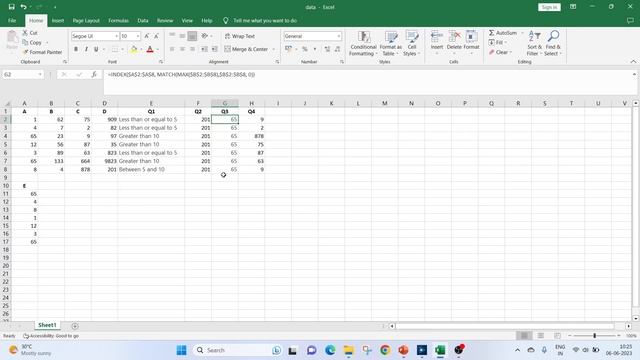Open Font dialog launcher arrow

tap(160, 62)
